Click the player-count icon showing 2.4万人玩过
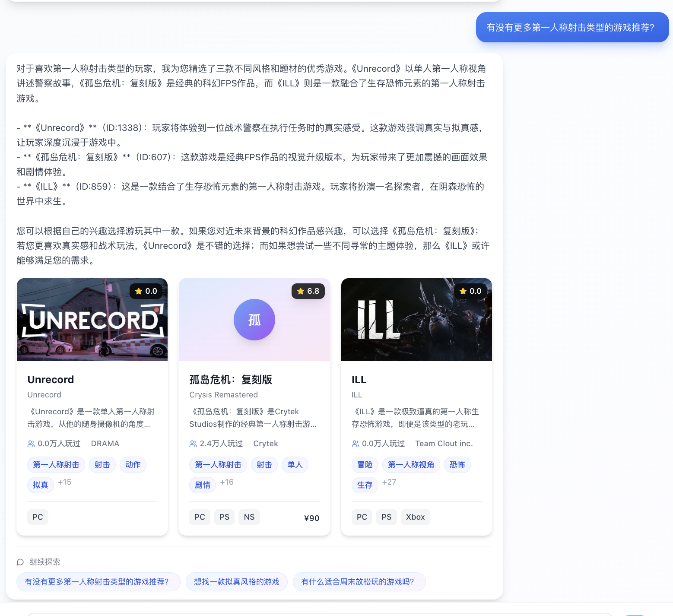Viewport: 673px width, 616px height. 193,443
